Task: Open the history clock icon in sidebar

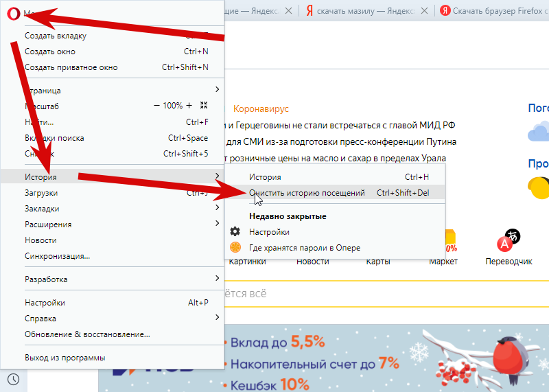Action: [13, 380]
